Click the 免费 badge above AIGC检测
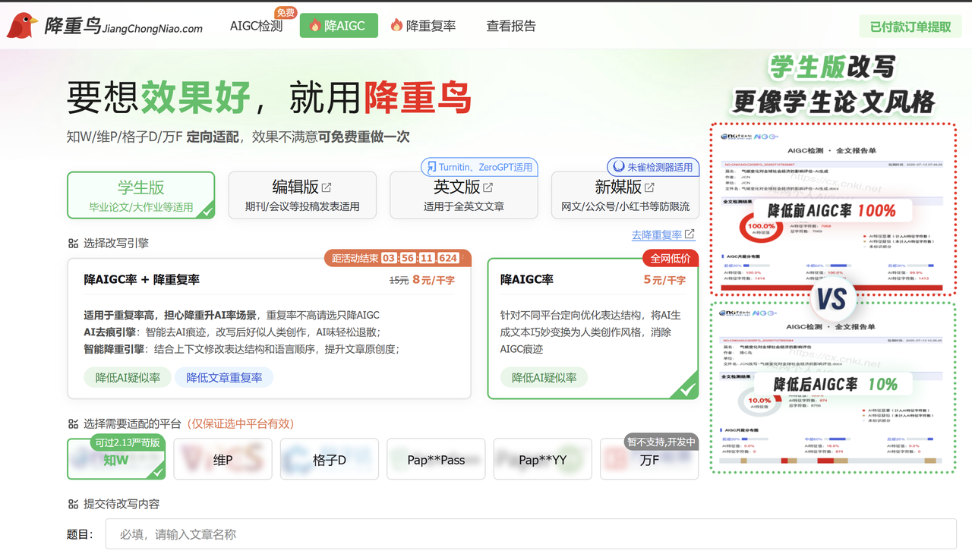This screenshot has width=972, height=560. click(286, 12)
